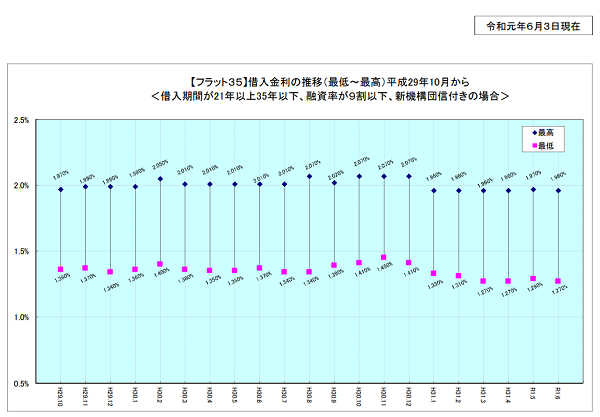
Task: Click the H31.2 x-axis label
Action: [458, 395]
